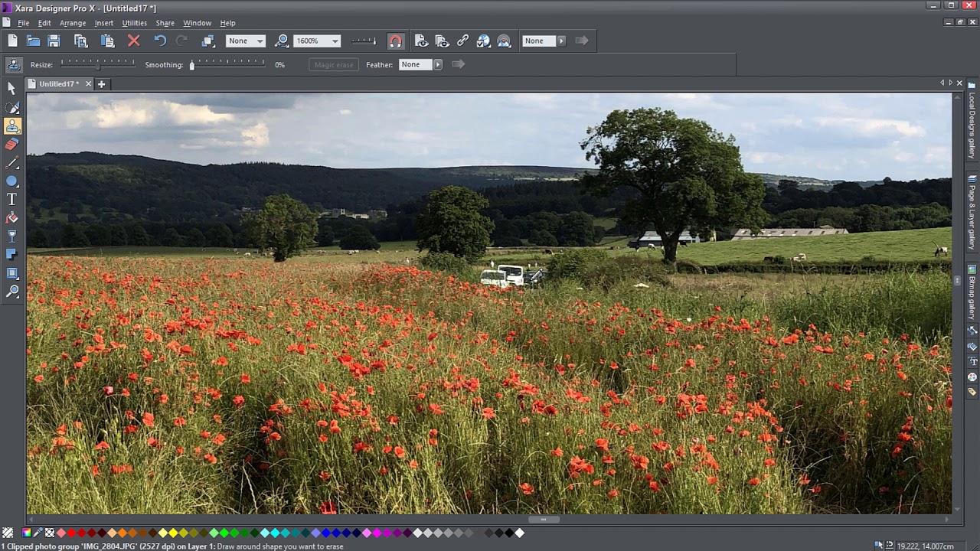The width and height of the screenshot is (980, 551).
Task: Open the Arrange menu
Action: click(73, 23)
